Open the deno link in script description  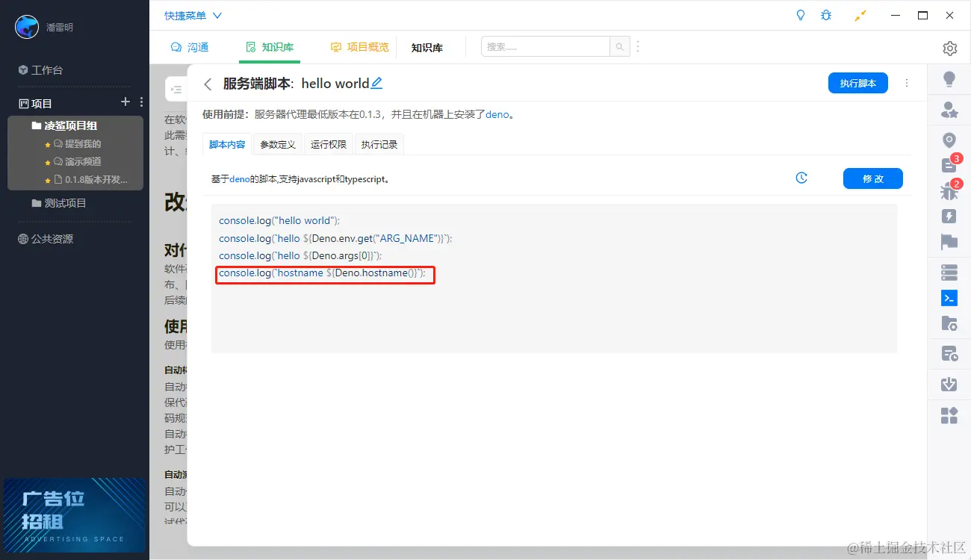click(x=240, y=179)
